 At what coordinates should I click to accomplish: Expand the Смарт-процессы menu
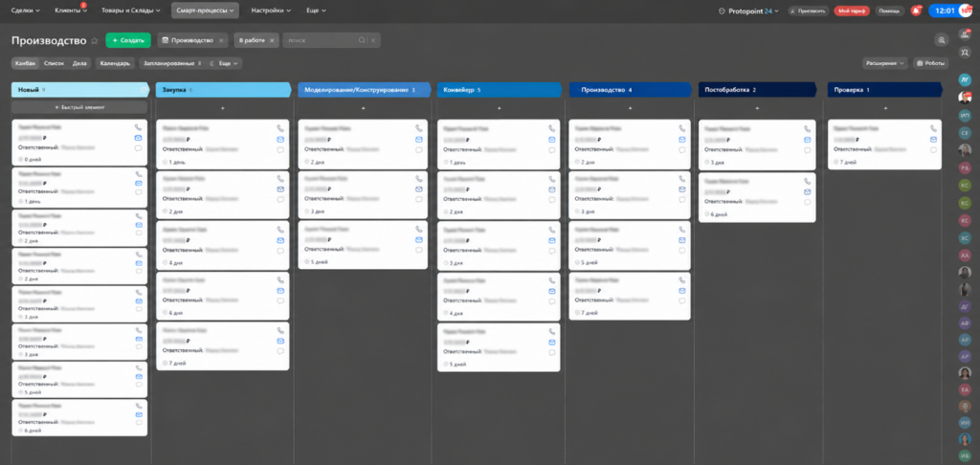pyautogui.click(x=205, y=11)
